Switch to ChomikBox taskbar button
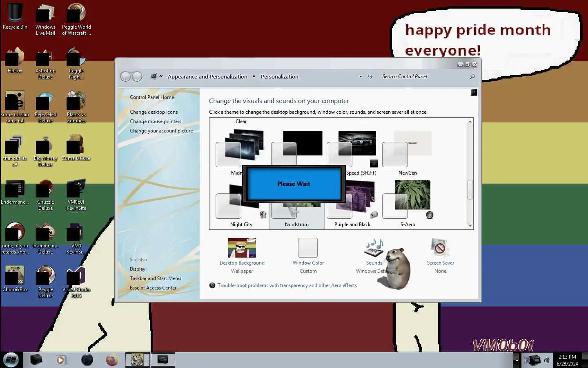Viewport: 588px width, 368px height. 137,360
